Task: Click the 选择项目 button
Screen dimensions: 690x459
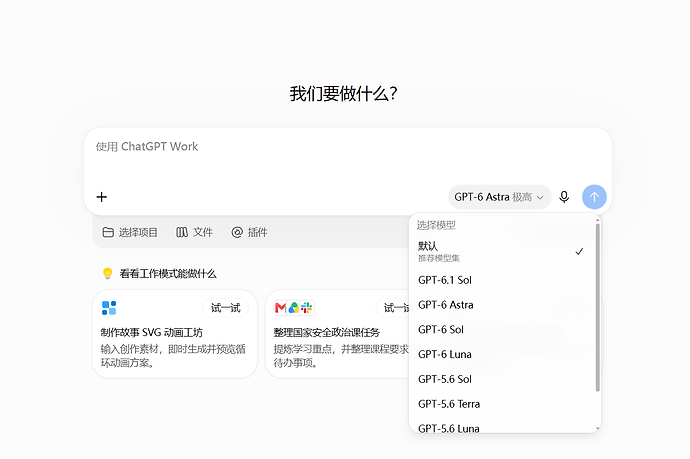Action: 130,232
